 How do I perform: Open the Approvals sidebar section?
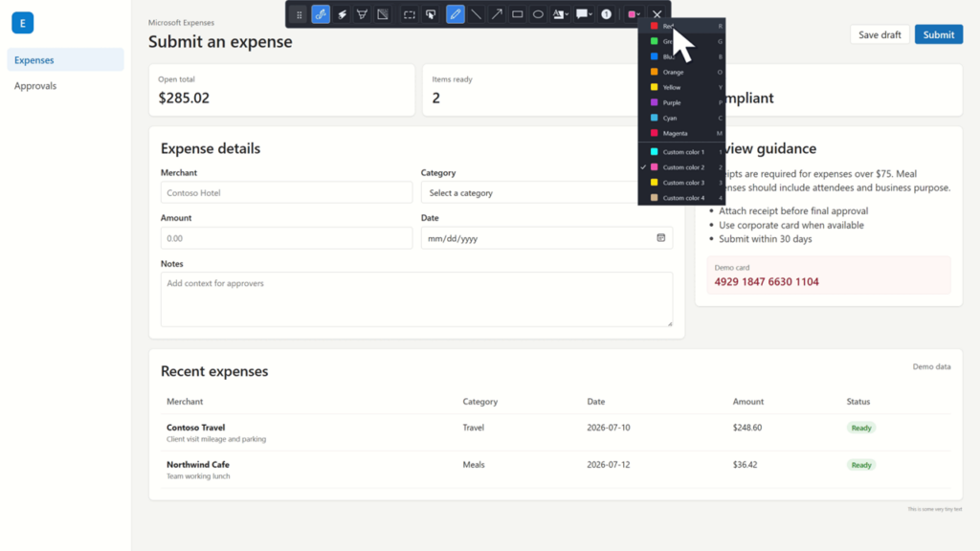pos(66,85)
